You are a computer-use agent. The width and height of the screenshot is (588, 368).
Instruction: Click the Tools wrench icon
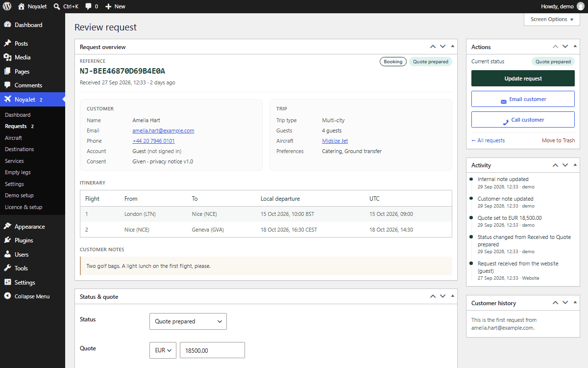(x=7, y=268)
